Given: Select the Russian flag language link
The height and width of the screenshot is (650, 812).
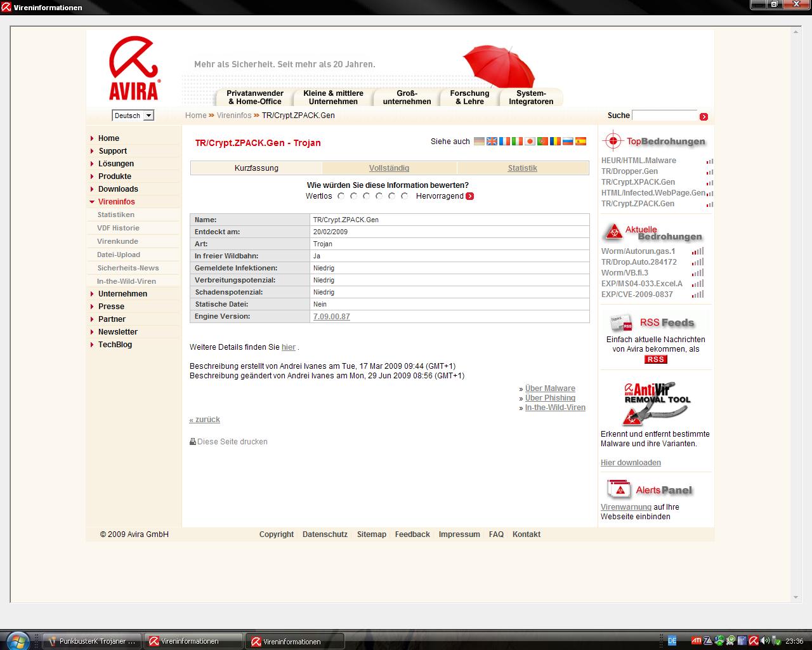Looking at the screenshot, I should [568, 142].
